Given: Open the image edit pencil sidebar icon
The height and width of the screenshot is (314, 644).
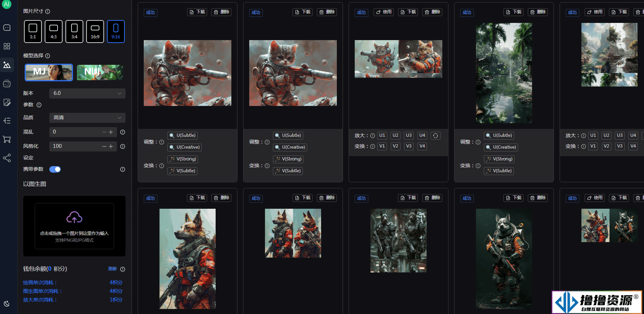Looking at the screenshot, I should click(7, 102).
